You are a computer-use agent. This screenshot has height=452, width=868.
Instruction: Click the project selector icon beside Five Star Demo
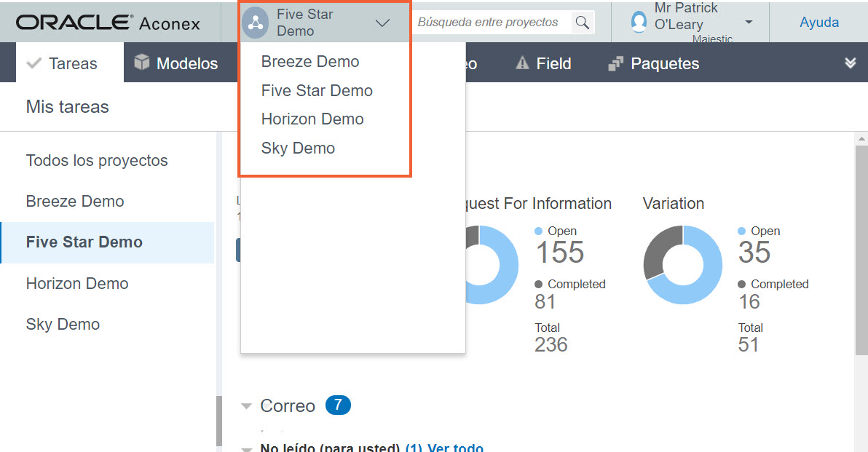click(255, 23)
